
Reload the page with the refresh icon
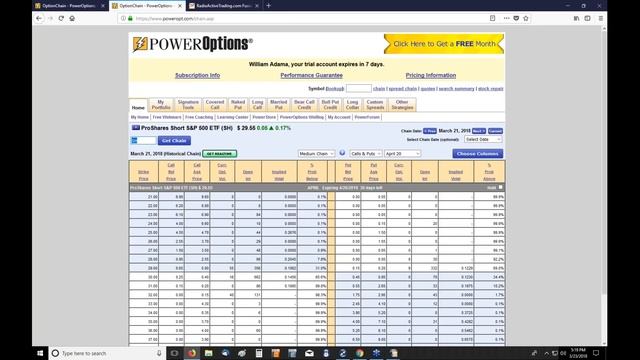point(61,18)
